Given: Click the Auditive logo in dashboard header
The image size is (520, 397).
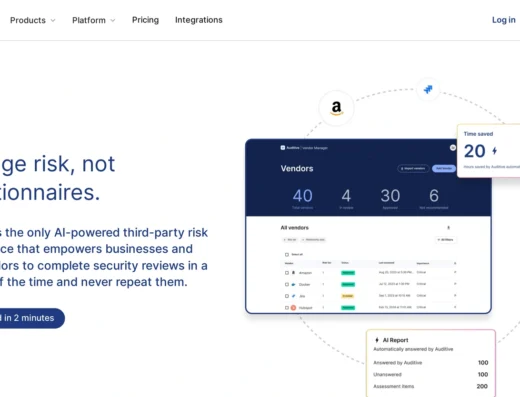Looking at the screenshot, I should tap(283, 148).
